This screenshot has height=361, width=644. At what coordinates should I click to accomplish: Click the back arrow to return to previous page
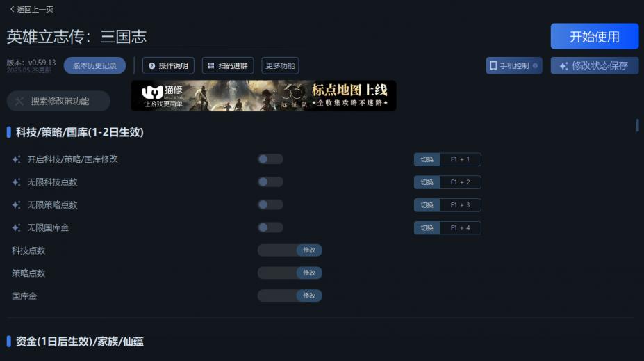tap(12, 9)
